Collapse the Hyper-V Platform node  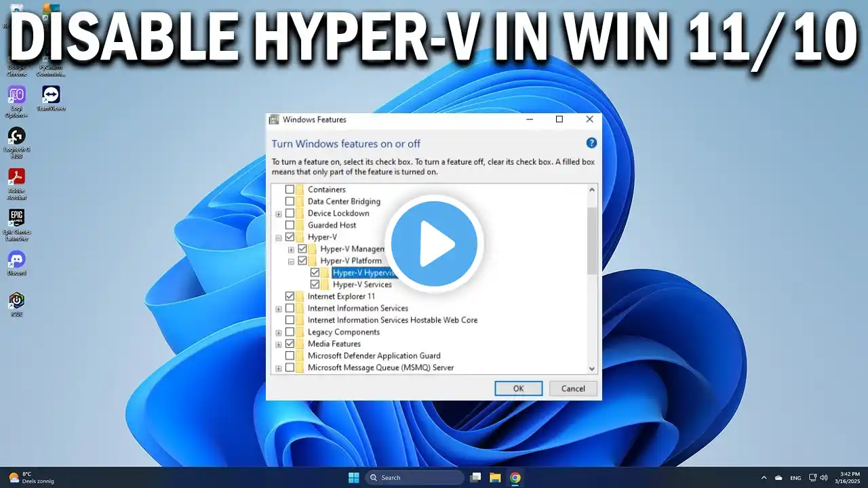(x=291, y=262)
